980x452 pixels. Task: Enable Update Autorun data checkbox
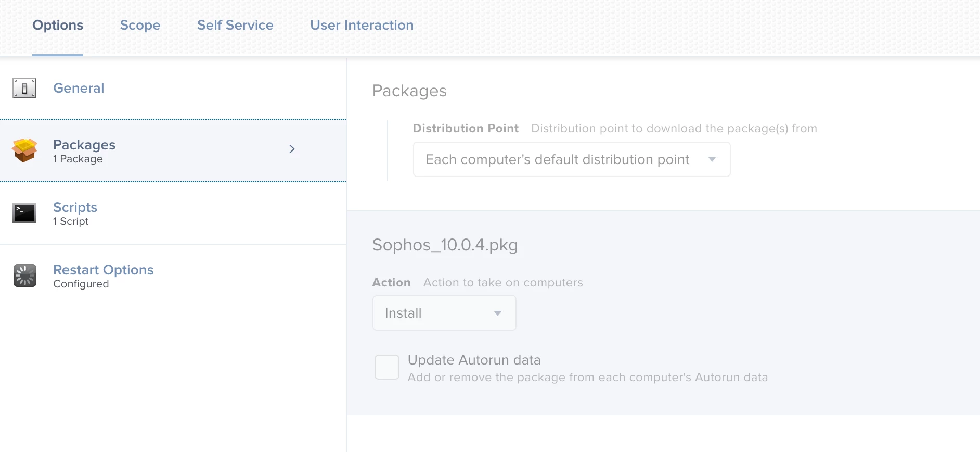387,367
